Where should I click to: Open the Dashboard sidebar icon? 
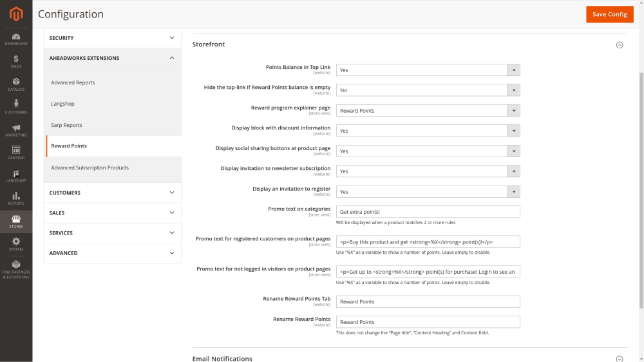tap(16, 39)
